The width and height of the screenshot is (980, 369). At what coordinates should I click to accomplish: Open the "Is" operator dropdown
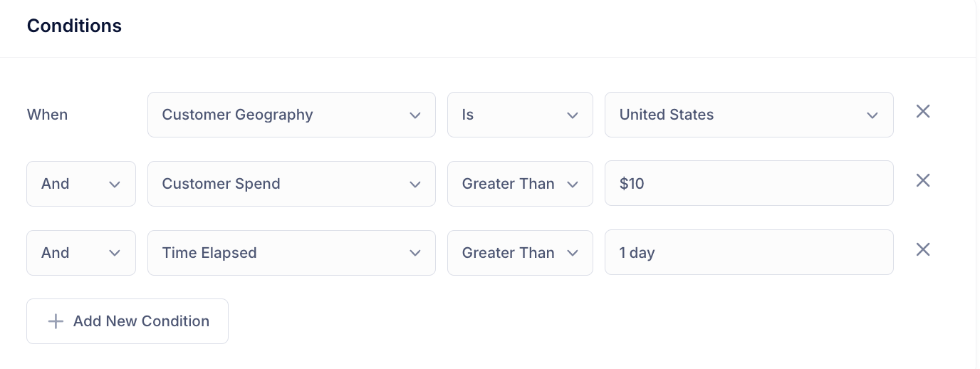(x=519, y=115)
